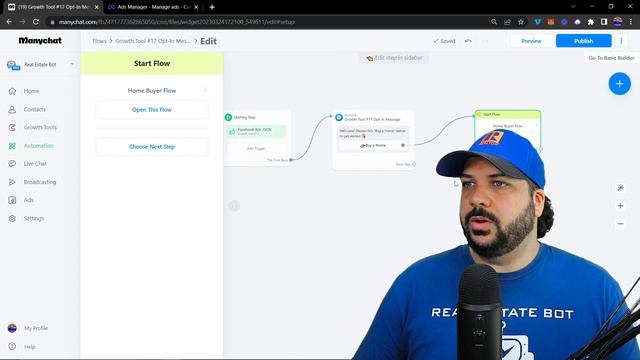Open a new browser tab
The image size is (640, 360).
[x=212, y=7]
